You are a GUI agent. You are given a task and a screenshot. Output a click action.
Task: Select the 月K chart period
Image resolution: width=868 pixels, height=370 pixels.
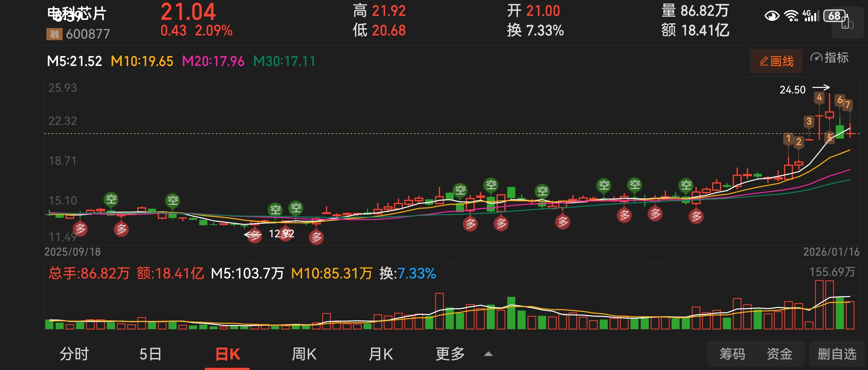(x=381, y=354)
